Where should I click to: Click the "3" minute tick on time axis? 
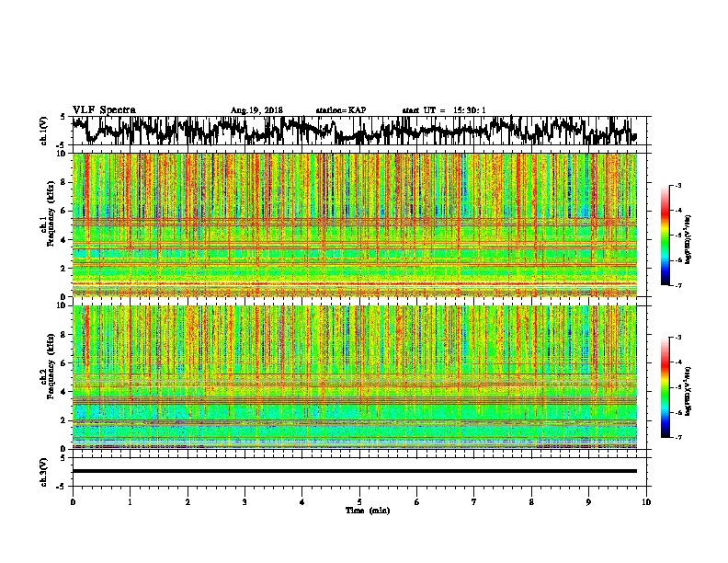(245, 502)
